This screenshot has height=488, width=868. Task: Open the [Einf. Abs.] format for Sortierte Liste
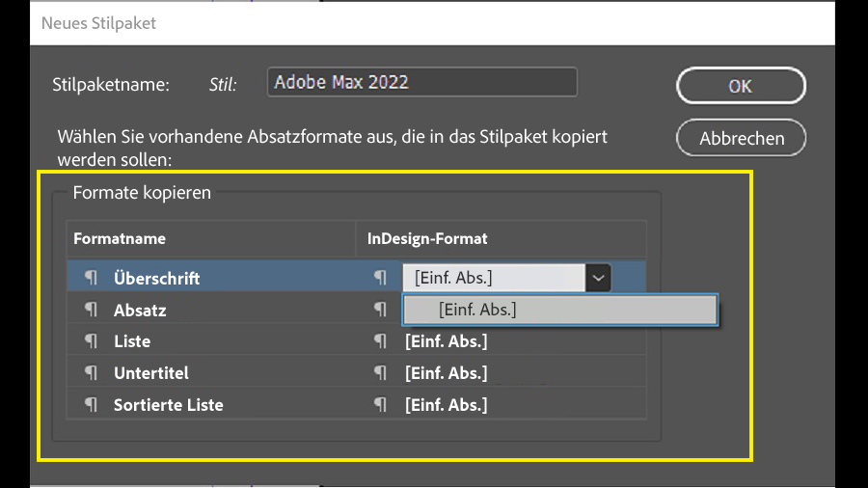(446, 405)
